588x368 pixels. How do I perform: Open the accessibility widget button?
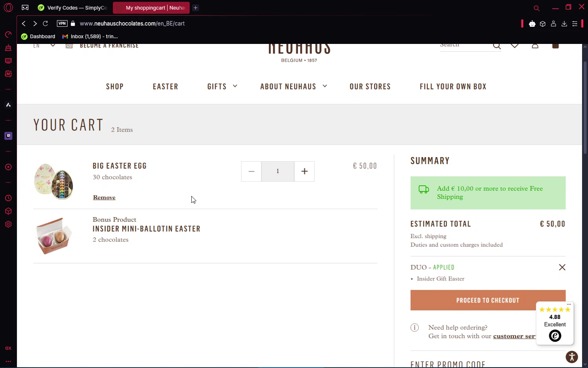[x=572, y=357]
